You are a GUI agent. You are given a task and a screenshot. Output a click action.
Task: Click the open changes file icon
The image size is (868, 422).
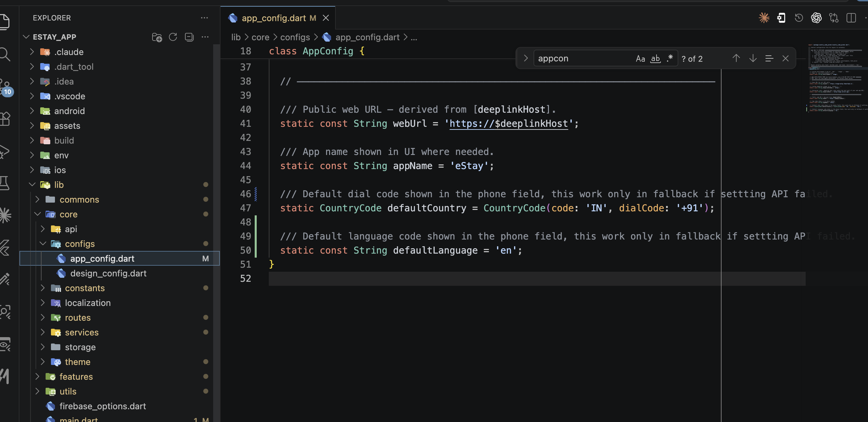(x=782, y=17)
